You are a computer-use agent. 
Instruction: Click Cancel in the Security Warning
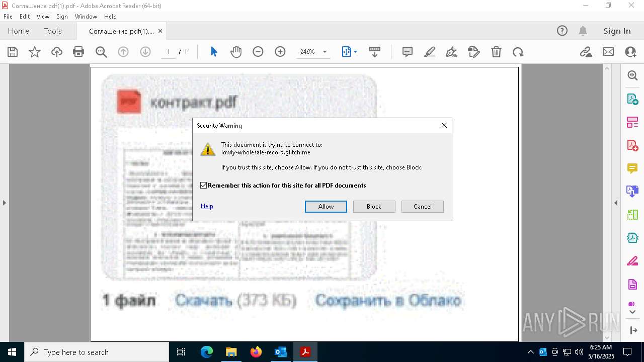423,207
